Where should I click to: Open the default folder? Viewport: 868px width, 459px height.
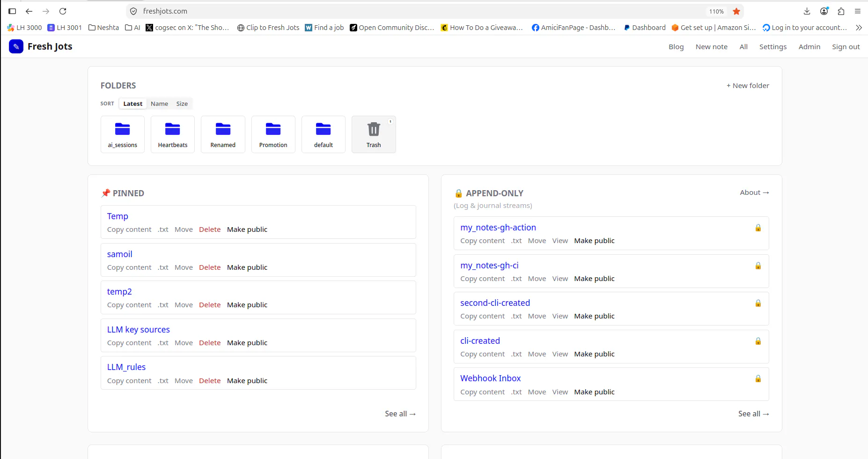click(x=324, y=134)
